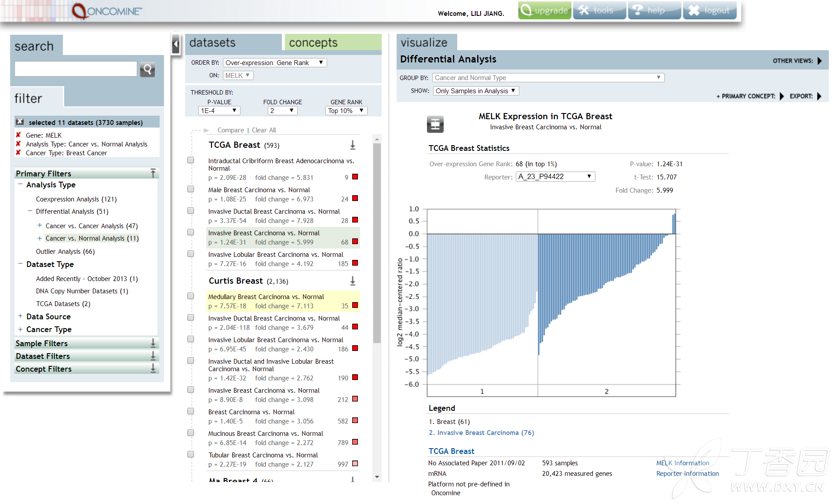This screenshot has height=504, width=835.
Task: Open the Primary Concept arrow
Action: coord(782,96)
